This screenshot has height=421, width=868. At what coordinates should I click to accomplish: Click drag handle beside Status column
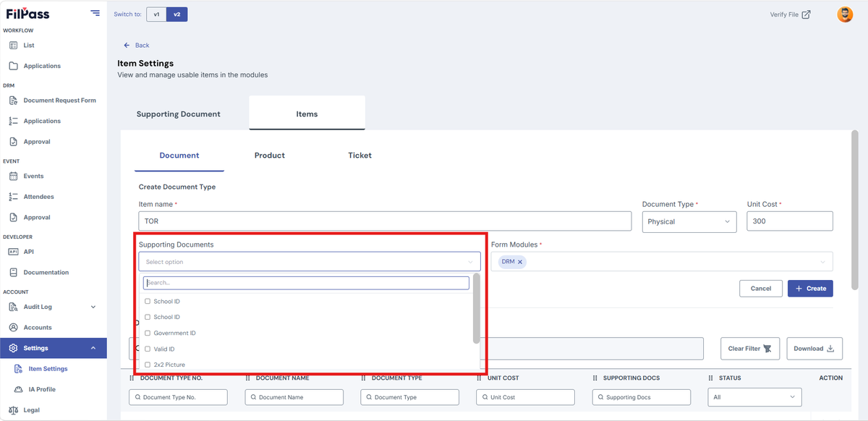click(710, 378)
